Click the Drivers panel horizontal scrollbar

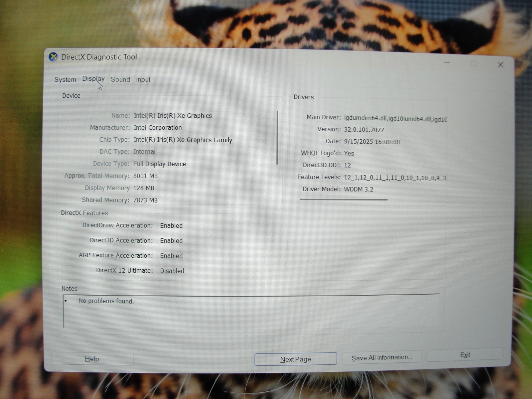pyautogui.click(x=343, y=199)
